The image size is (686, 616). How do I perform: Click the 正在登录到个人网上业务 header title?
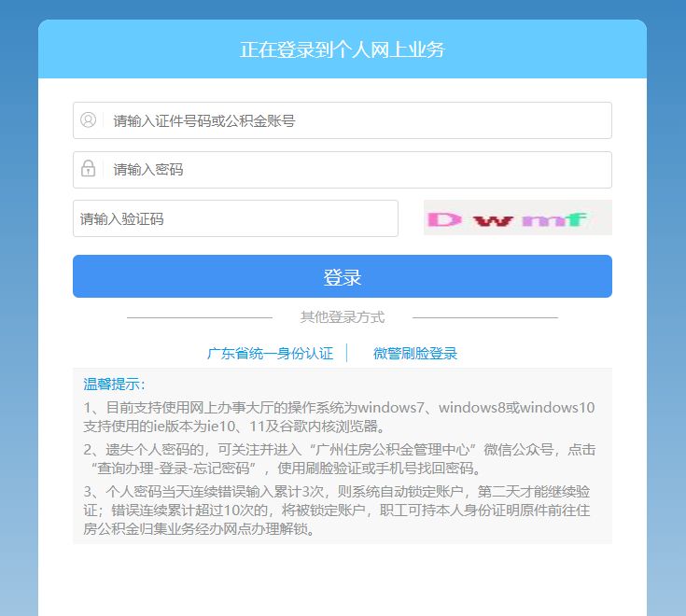coord(343,49)
